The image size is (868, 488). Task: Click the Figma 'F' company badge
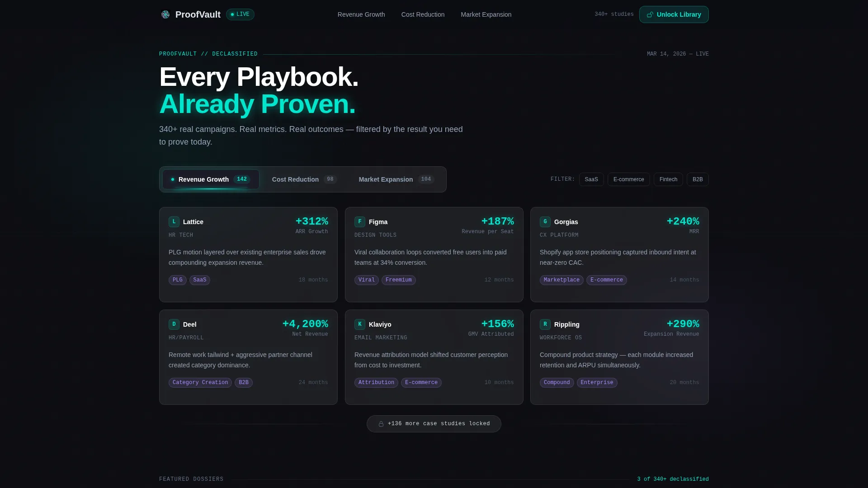tap(360, 222)
